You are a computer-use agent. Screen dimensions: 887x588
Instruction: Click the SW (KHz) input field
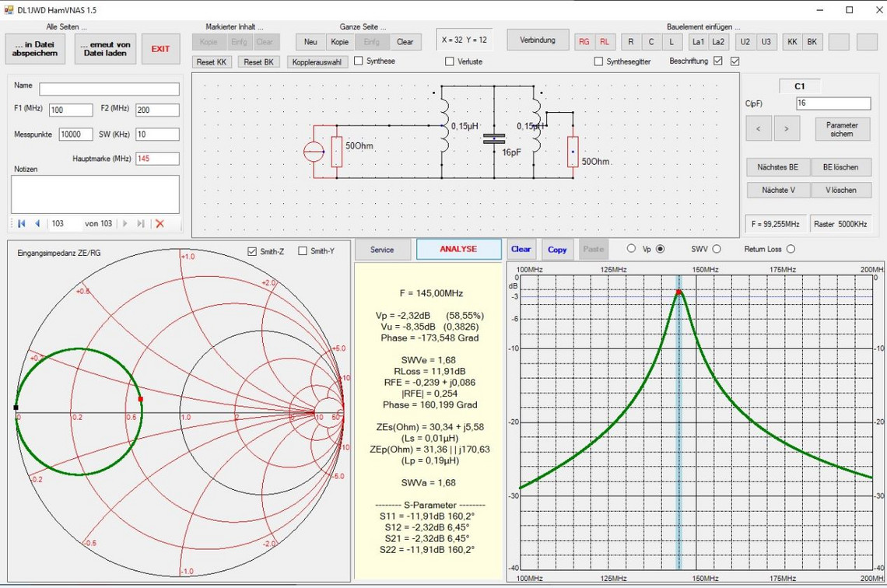tap(157, 135)
